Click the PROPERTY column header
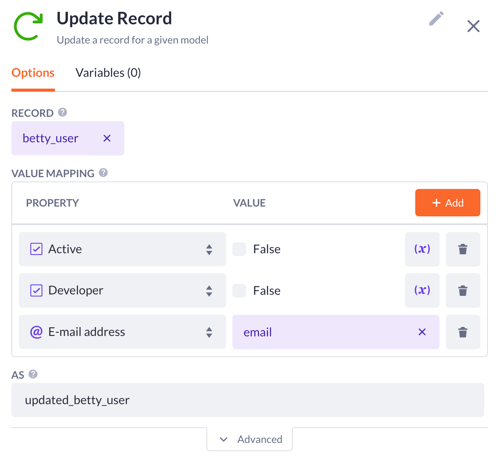Image resolution: width=500 pixels, height=461 pixels. tap(52, 203)
